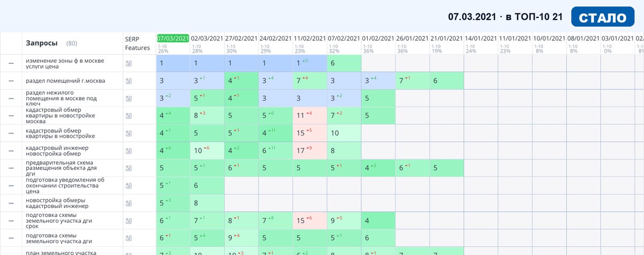The height and width of the screenshot is (255, 644).
Task: Click dash icon beside 'новостройка обмеры кадастровый инженер'
Action: (11, 203)
